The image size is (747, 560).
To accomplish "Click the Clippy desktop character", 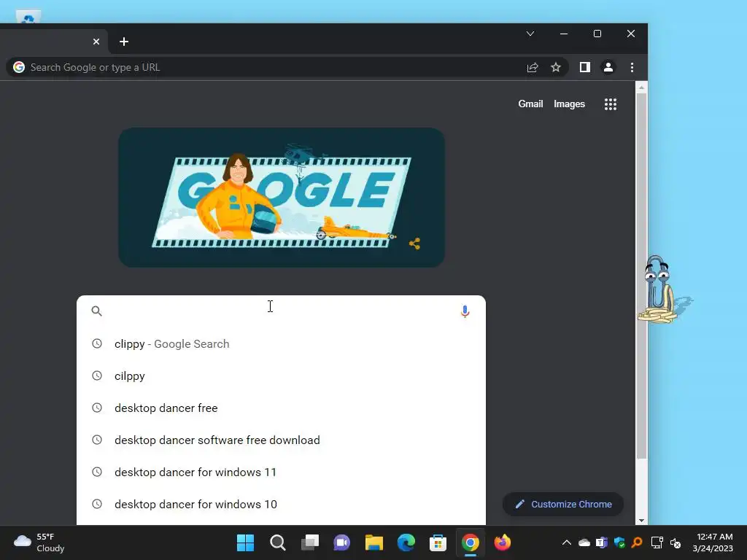I will [660, 289].
